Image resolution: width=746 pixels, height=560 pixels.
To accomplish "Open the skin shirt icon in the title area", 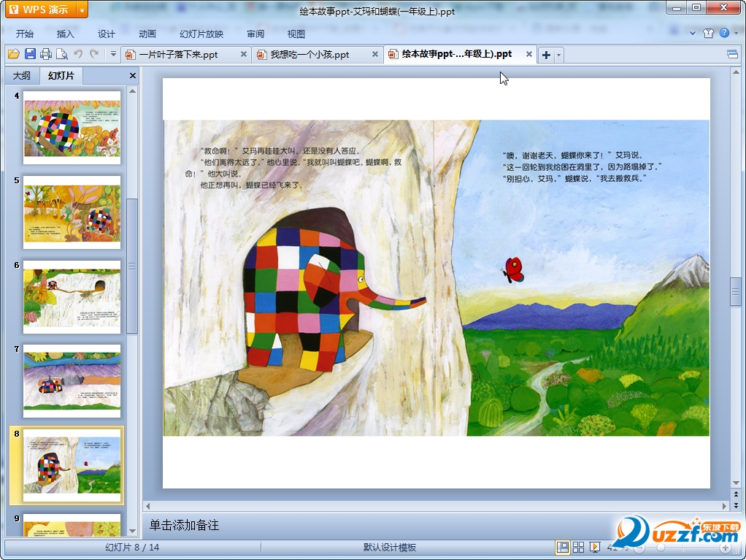I will point(709,33).
